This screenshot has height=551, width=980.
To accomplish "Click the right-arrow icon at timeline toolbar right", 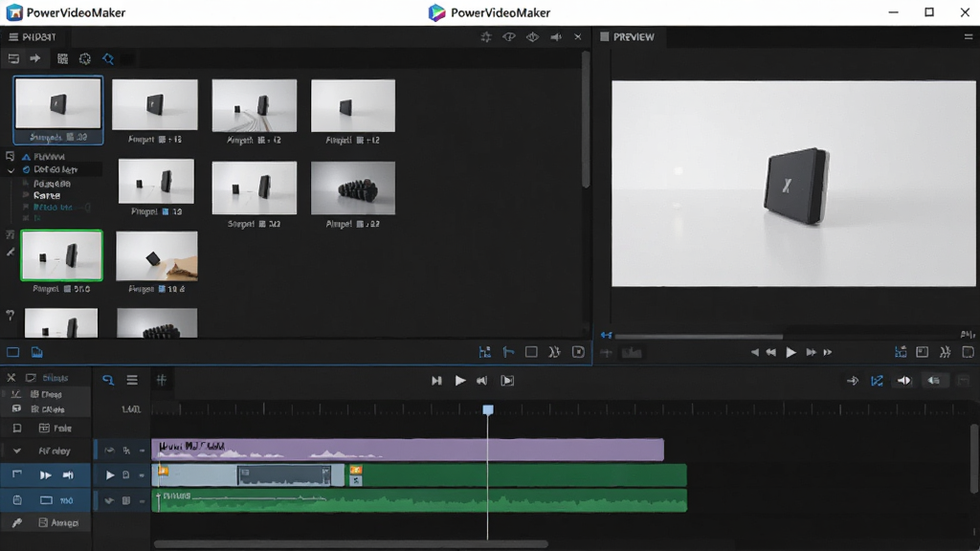I will point(852,381).
